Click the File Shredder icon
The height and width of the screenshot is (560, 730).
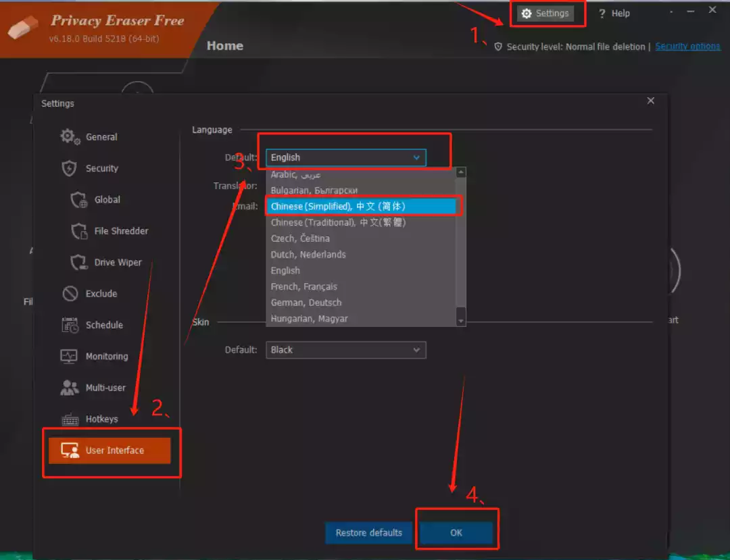click(78, 231)
